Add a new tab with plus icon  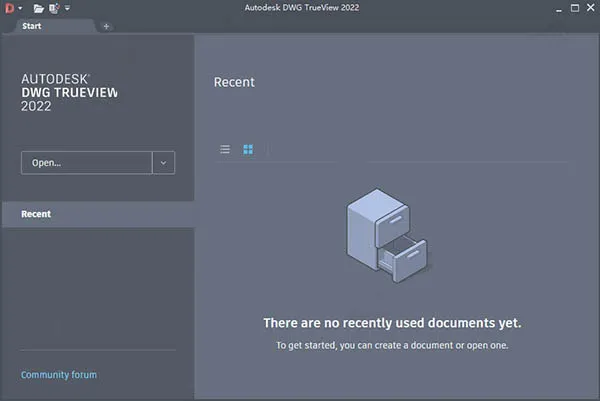pos(106,26)
